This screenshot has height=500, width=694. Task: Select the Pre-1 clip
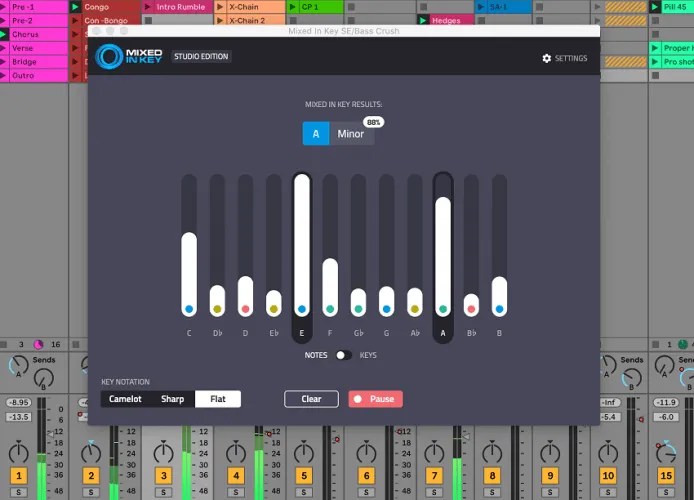[34, 7]
